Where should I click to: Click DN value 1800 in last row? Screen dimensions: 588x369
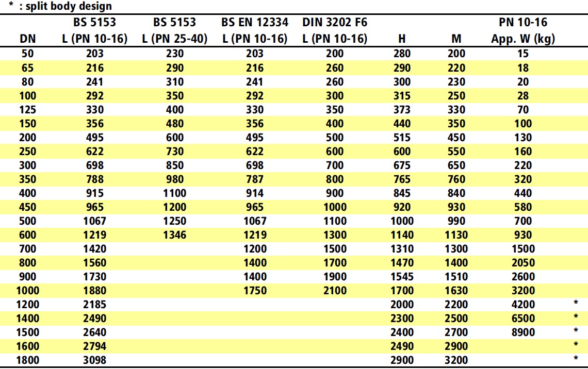pos(28,360)
